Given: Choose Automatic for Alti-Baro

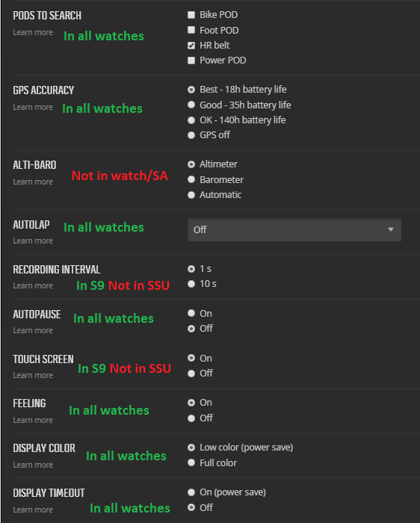Looking at the screenshot, I should (191, 195).
